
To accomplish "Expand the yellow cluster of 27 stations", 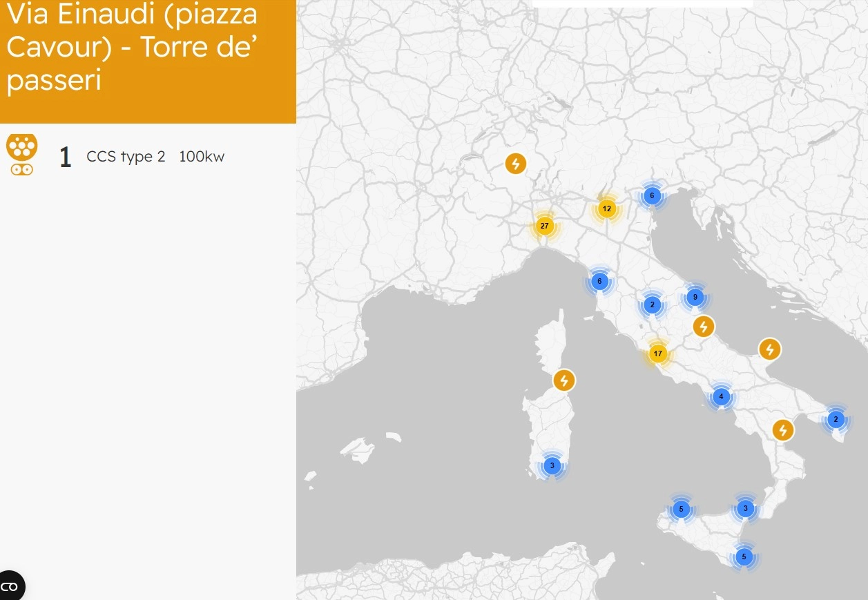I will [544, 226].
